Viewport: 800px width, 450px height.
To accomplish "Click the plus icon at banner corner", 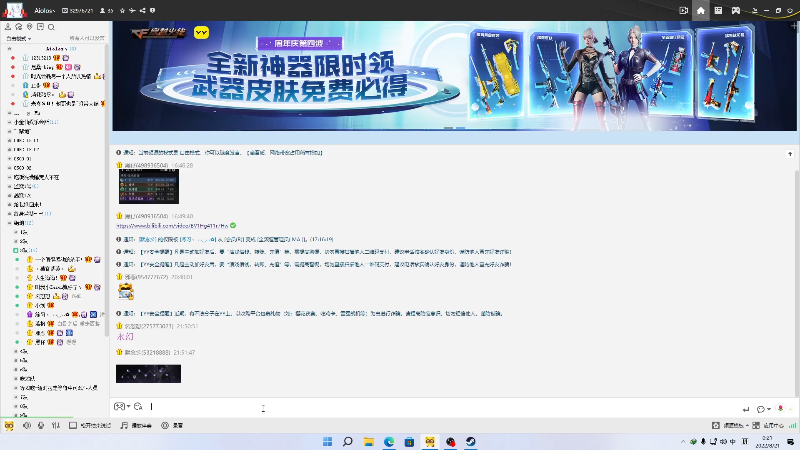I will (x=794, y=25).
